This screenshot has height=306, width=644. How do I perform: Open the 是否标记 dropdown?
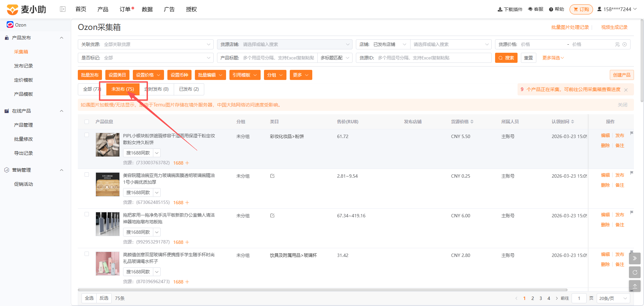tap(146, 58)
